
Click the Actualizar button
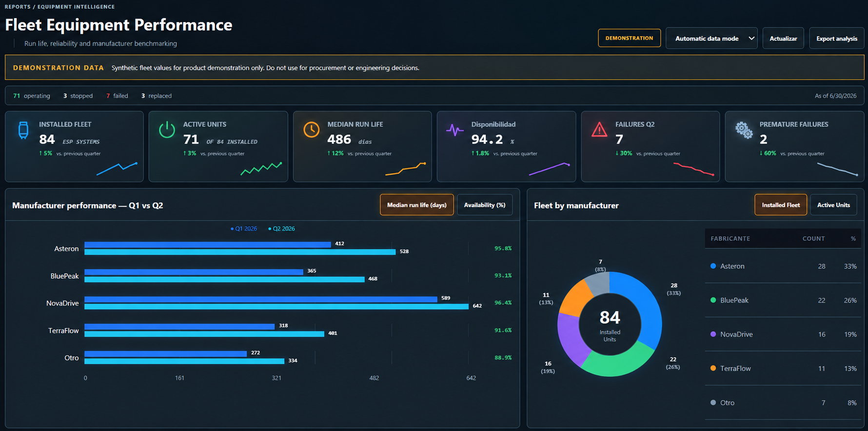pos(783,38)
